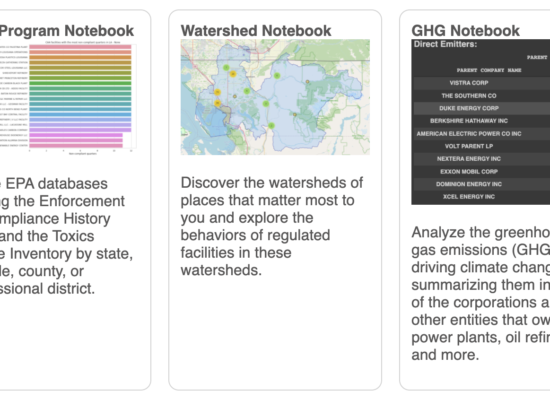Select the XCEL ENERGY INC row

(482, 196)
